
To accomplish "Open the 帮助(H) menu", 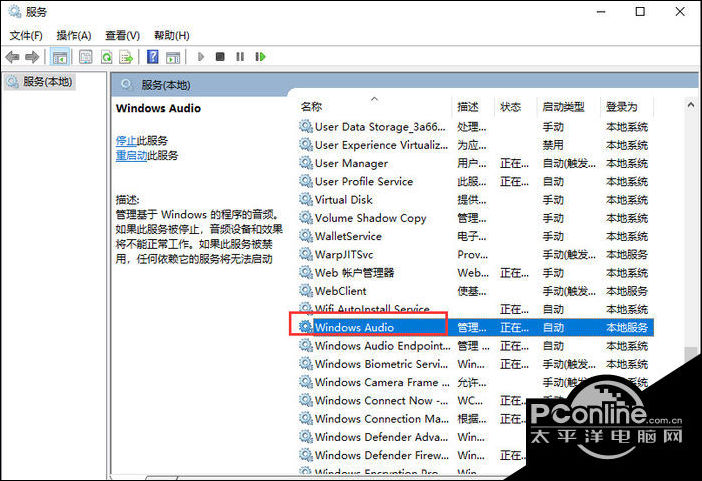I will [171, 35].
